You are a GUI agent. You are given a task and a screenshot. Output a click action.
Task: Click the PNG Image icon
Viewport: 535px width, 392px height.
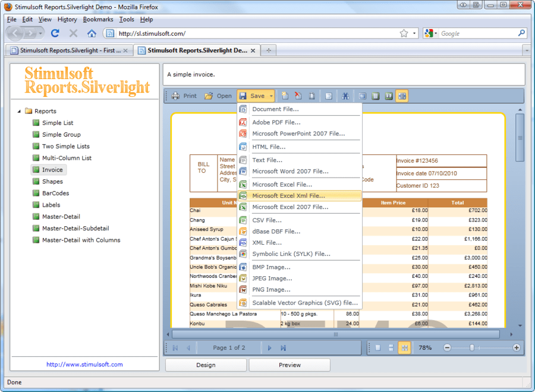coord(243,290)
